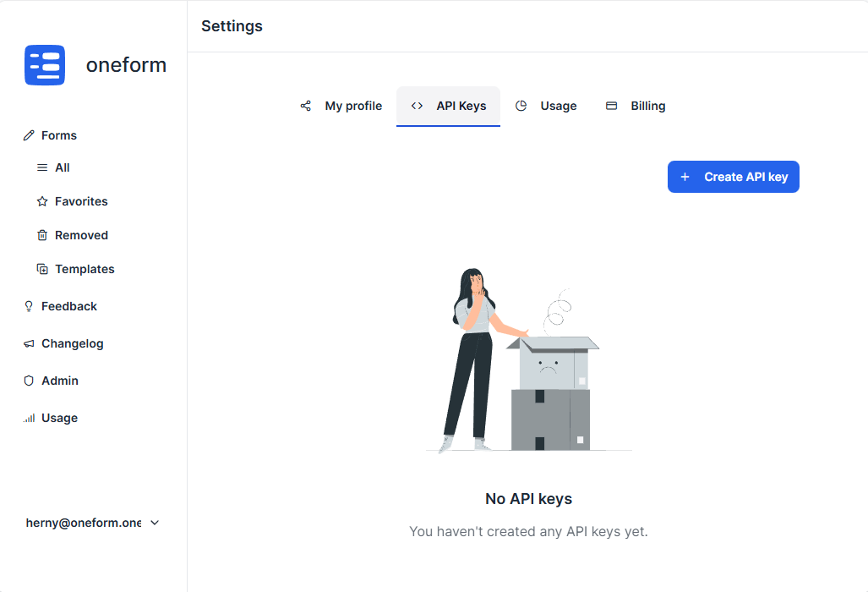Image resolution: width=868 pixels, height=592 pixels.
Task: Switch to the Usage settings tab
Action: 559,106
